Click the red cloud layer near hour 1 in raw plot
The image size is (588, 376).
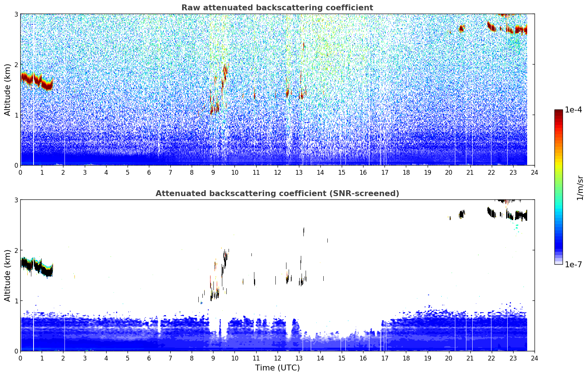pos(37,81)
